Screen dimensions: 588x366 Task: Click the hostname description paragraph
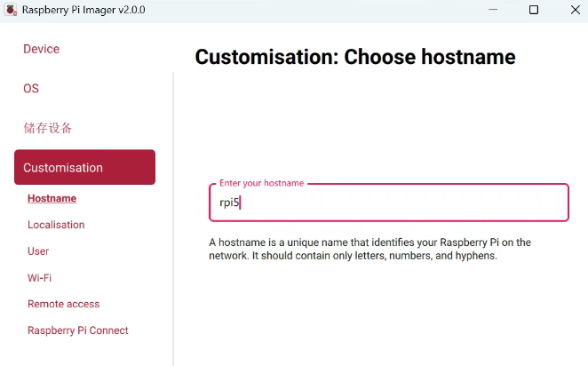click(369, 249)
